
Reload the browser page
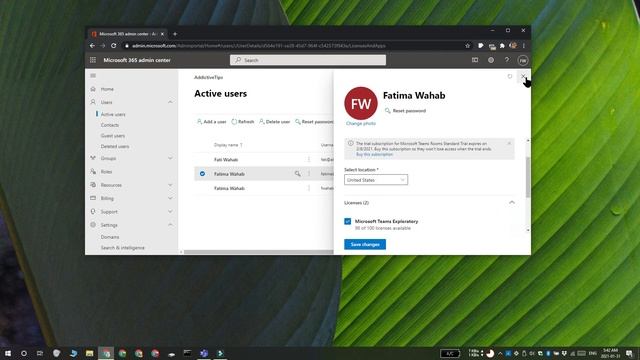click(113, 46)
